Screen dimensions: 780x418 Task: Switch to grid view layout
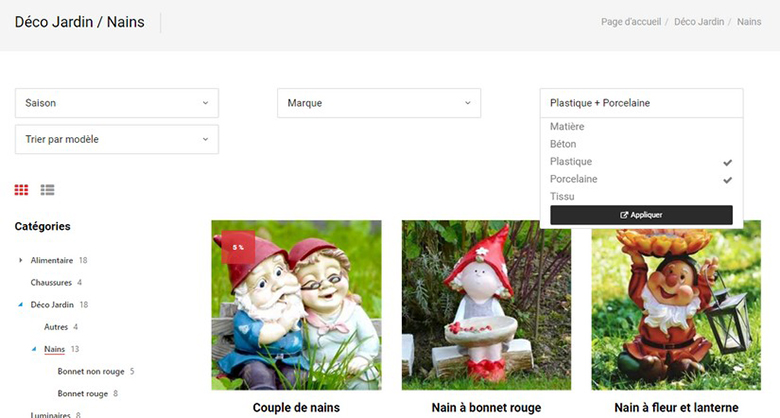[x=21, y=190]
